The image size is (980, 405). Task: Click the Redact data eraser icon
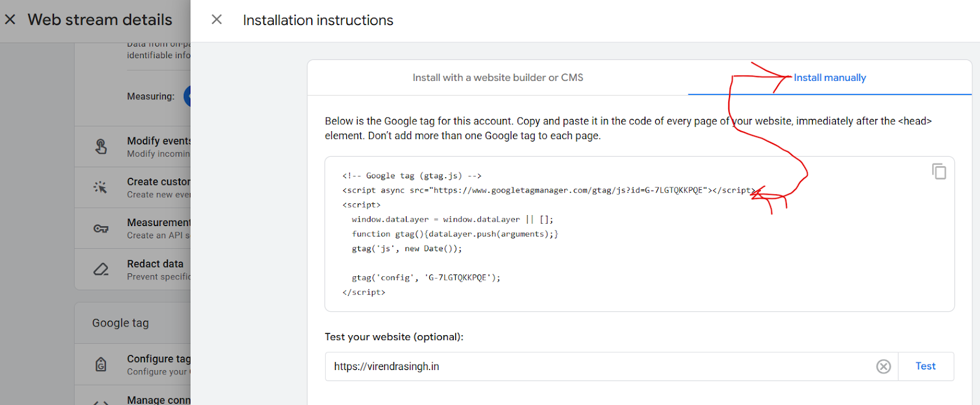pos(101,270)
